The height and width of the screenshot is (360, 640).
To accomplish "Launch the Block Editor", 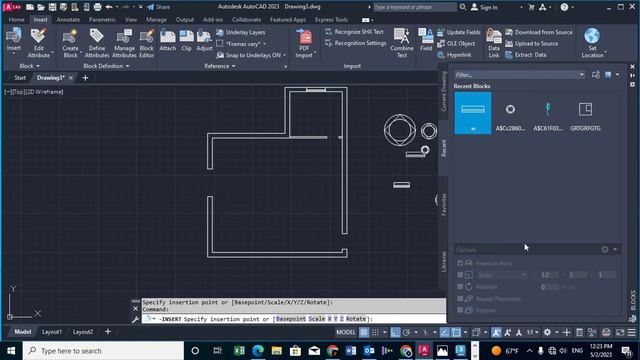I will pyautogui.click(x=147, y=42).
